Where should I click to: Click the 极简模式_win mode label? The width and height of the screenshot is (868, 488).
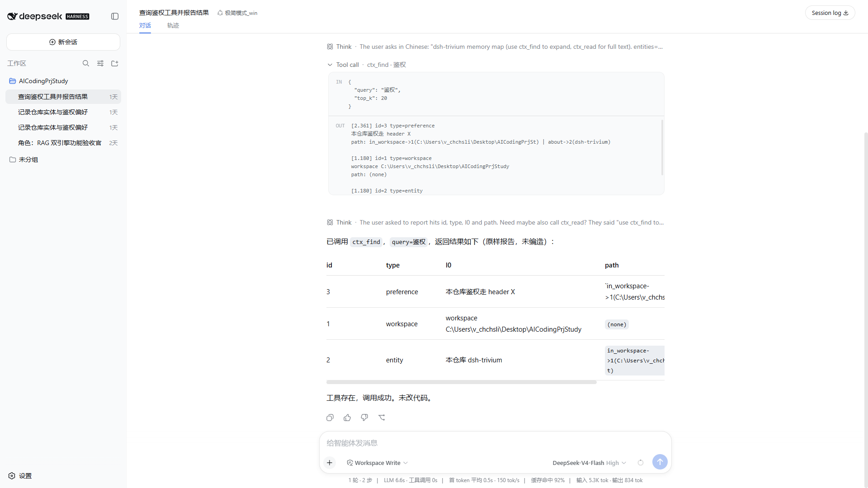(x=237, y=13)
